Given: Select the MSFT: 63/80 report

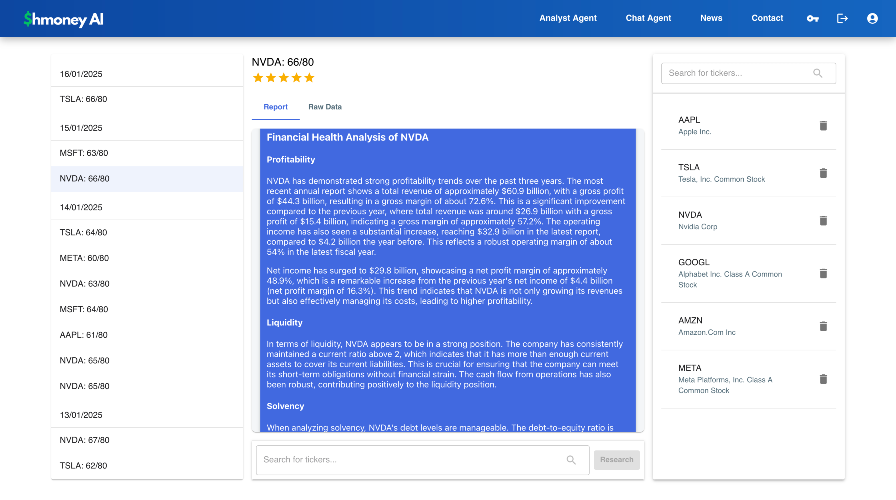Looking at the screenshot, I should pos(147,153).
